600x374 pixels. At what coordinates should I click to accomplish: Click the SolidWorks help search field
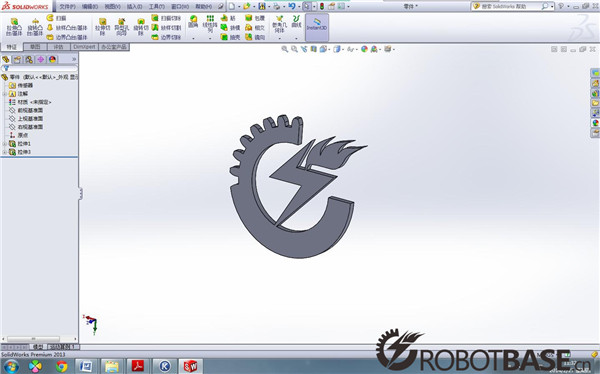511,6
